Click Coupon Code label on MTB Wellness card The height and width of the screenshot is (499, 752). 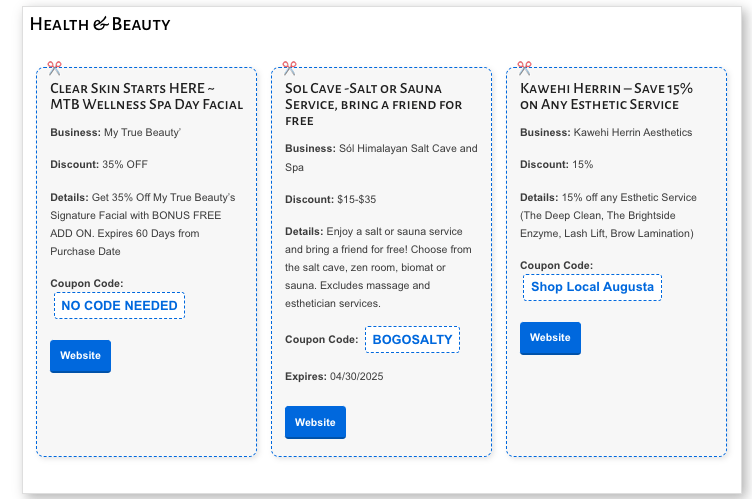87,284
